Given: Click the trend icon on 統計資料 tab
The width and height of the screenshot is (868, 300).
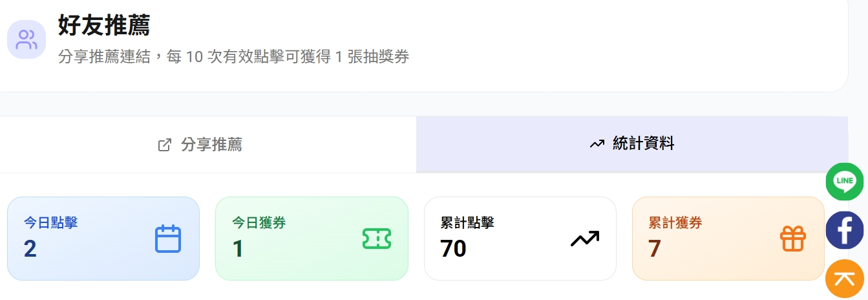Looking at the screenshot, I should coord(597,144).
